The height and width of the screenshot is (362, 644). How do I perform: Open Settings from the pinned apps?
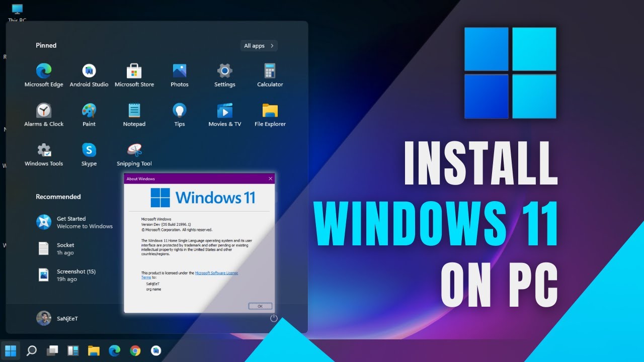coord(225,75)
